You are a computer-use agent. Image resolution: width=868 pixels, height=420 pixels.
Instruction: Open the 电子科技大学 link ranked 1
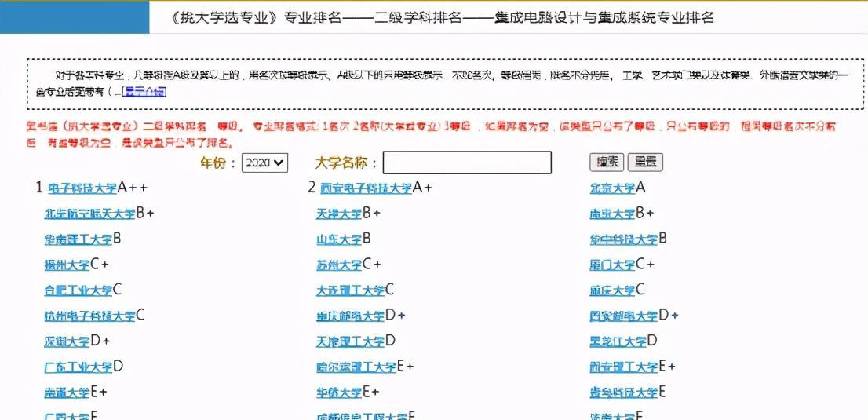[x=82, y=188]
